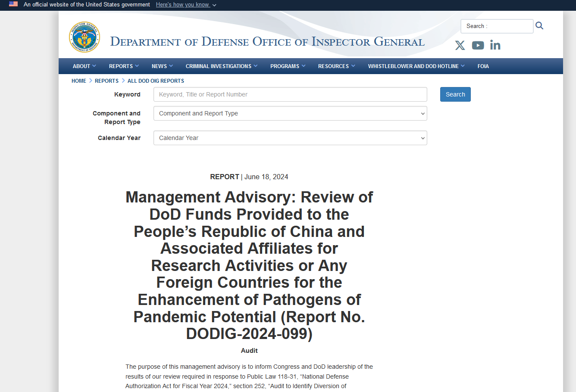Click the "REPORT" label above title
This screenshot has height=392, width=576.
(225, 177)
